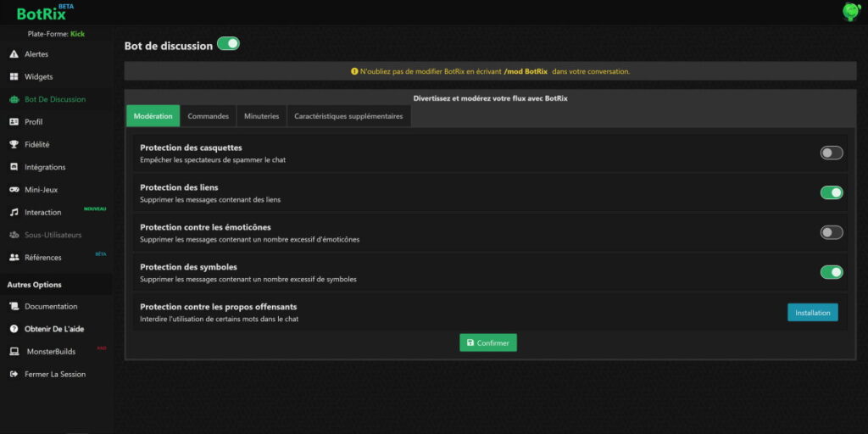Open the Minuteries tab
Viewport: 868px width, 434px height.
261,116
